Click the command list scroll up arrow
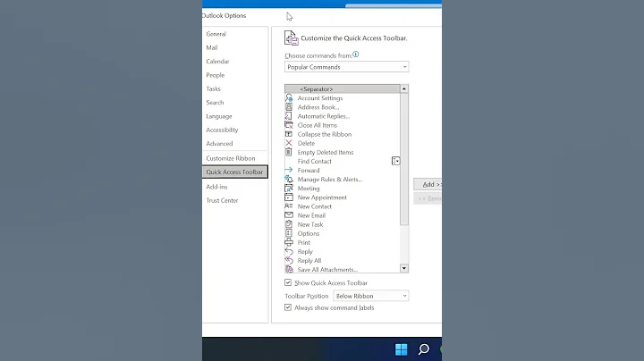The image size is (644, 361). [404, 89]
